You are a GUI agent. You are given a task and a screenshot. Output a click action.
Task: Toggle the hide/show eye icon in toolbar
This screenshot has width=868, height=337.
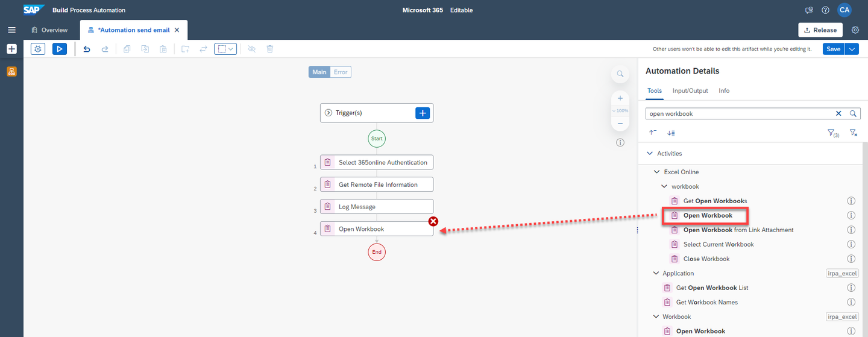point(252,49)
